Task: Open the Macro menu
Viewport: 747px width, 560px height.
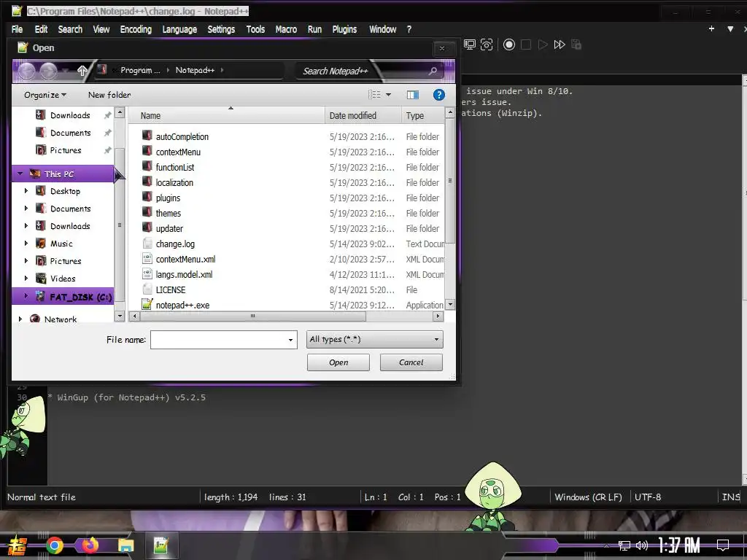Action: click(286, 29)
